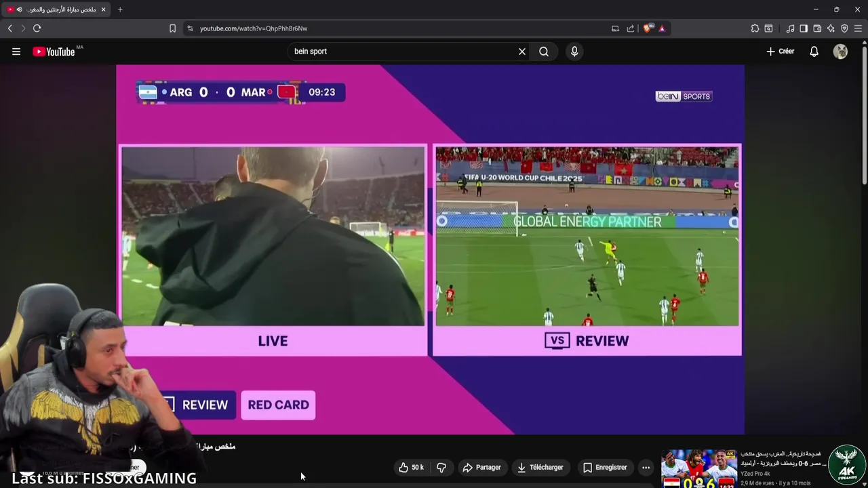The width and height of the screenshot is (868, 488).
Task: Mute the tab via speaker icon
Action: point(19,9)
